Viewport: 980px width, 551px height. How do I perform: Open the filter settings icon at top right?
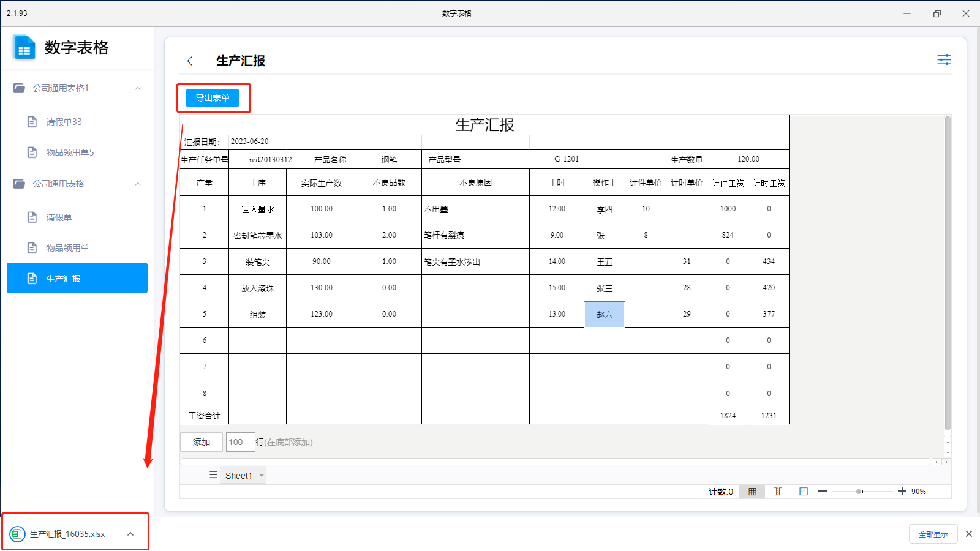pyautogui.click(x=944, y=60)
